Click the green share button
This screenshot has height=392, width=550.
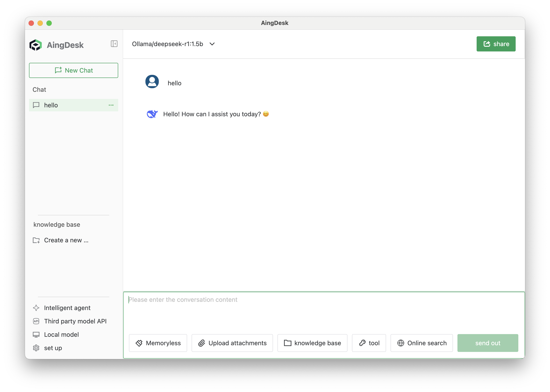click(x=496, y=44)
